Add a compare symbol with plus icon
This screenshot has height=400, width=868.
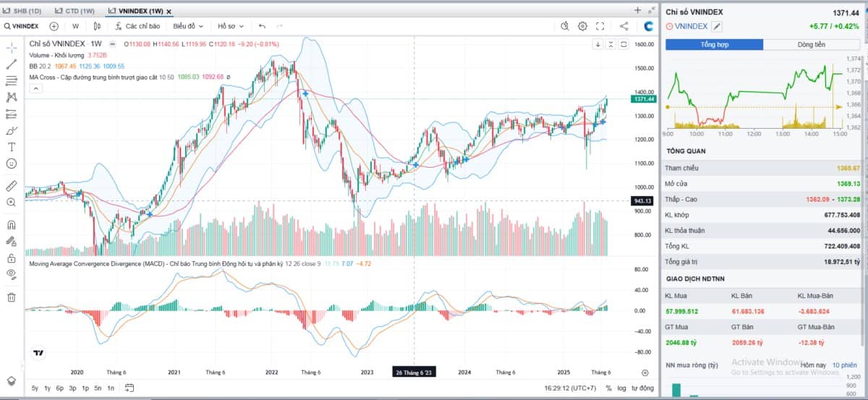point(54,26)
